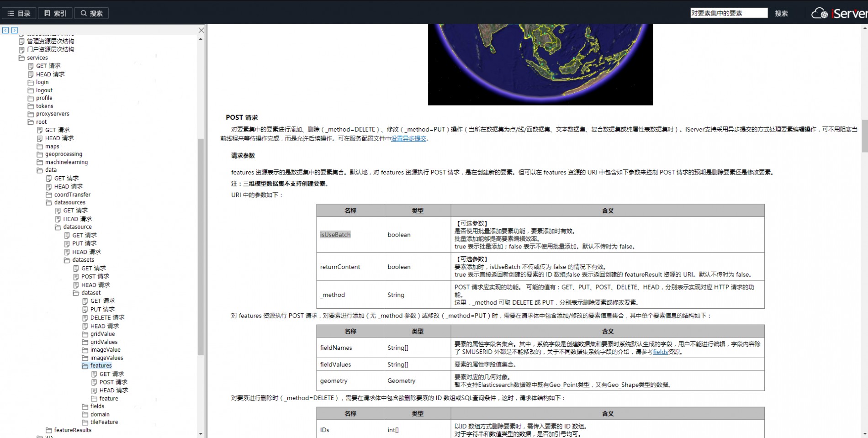Click the main content vertical scrollbar
Image resolution: width=868 pixels, height=438 pixels.
pyautogui.click(x=864, y=136)
